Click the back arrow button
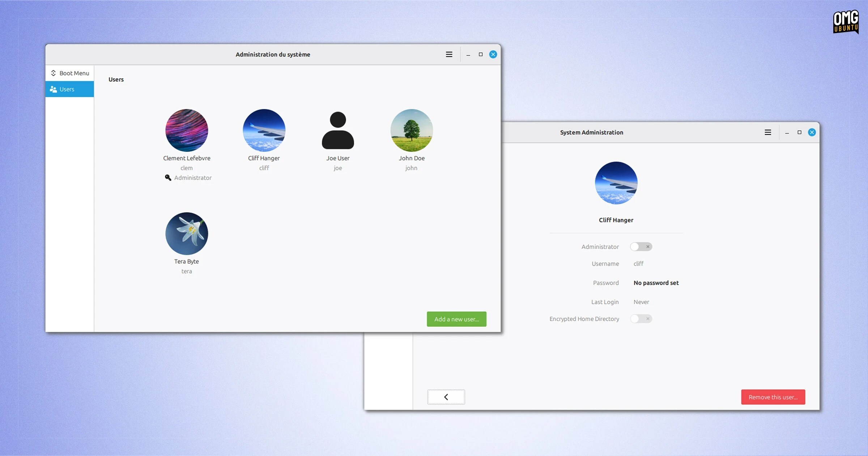The height and width of the screenshot is (456, 868). [446, 397]
